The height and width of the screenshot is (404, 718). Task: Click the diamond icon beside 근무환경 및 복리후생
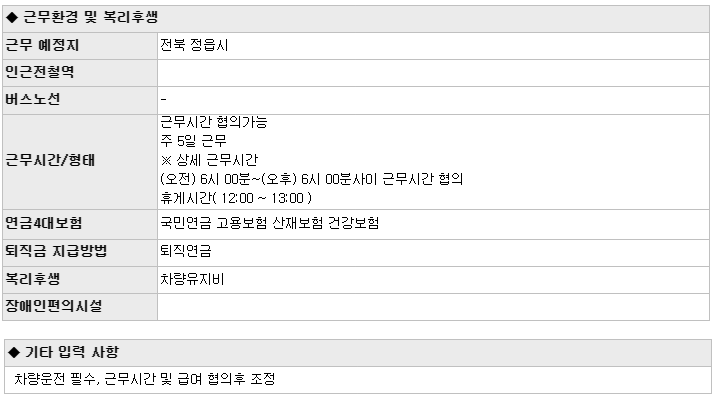coord(12,18)
